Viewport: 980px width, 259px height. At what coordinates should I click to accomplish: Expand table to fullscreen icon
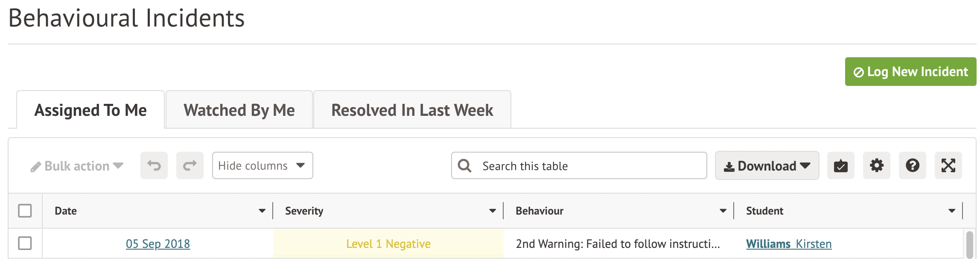point(948,165)
